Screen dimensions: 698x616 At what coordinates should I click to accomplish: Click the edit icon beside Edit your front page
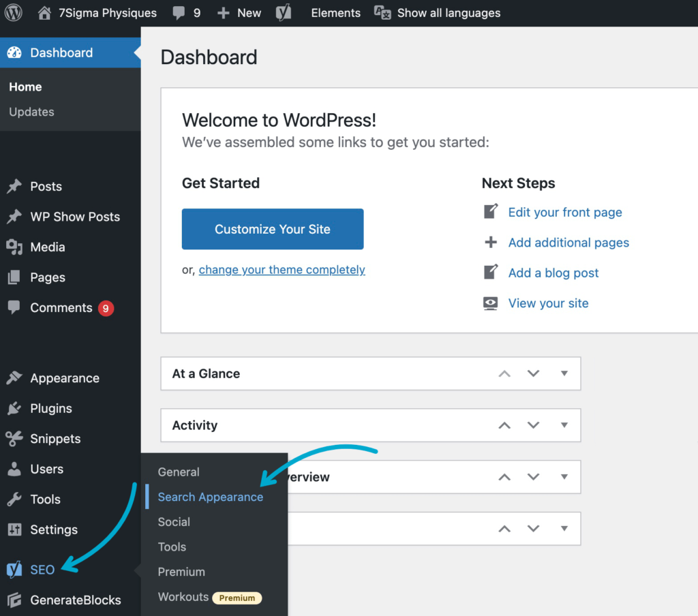(491, 211)
